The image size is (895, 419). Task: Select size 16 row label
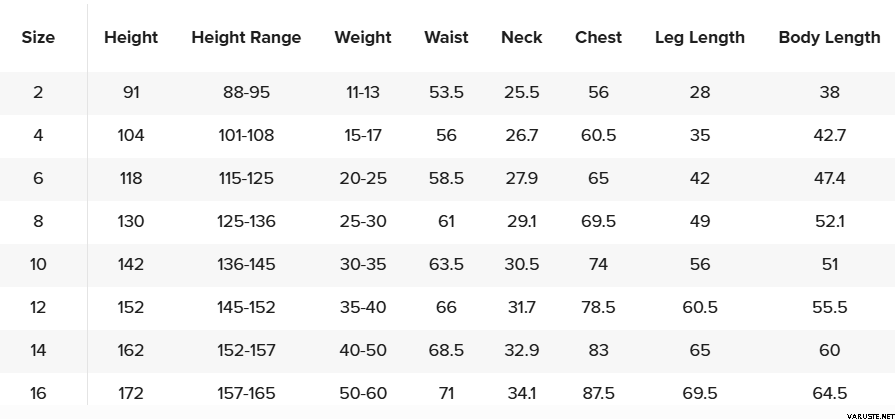tap(38, 394)
